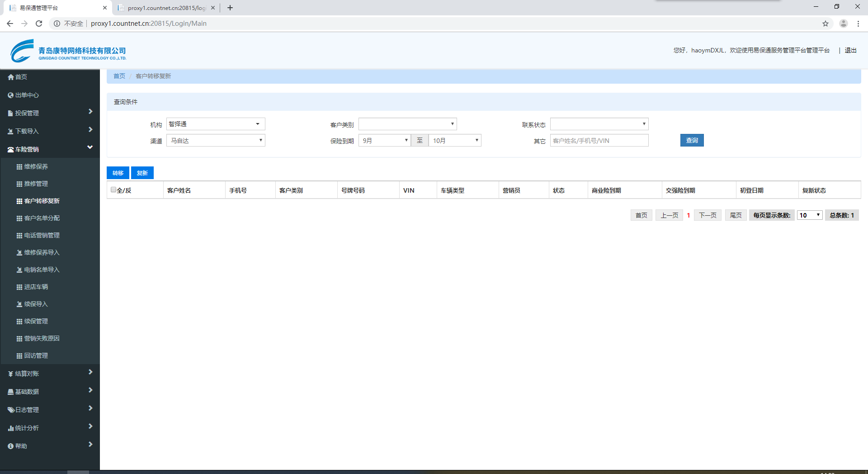This screenshot has height=474, width=868.
Task: Open 客户名单分配 in the sidebar
Action: click(42, 218)
